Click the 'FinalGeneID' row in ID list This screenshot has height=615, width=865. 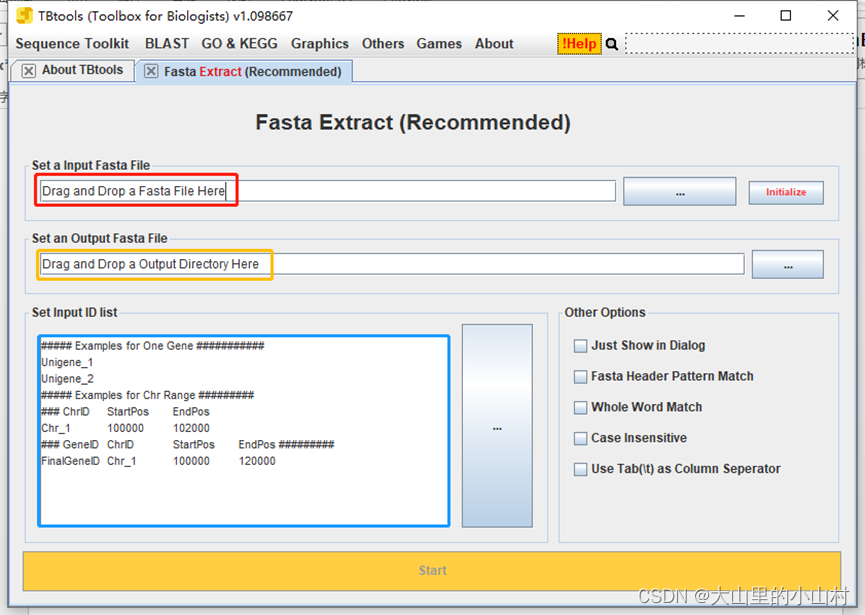(x=158, y=461)
